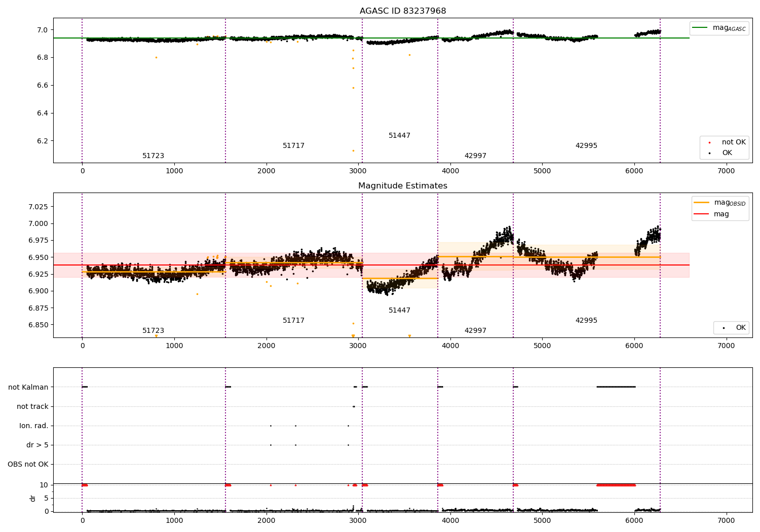This screenshot has height=532, width=760.
Task: Click OBSID label 51447 in Magnitude Estimates plot
Action: (x=399, y=311)
